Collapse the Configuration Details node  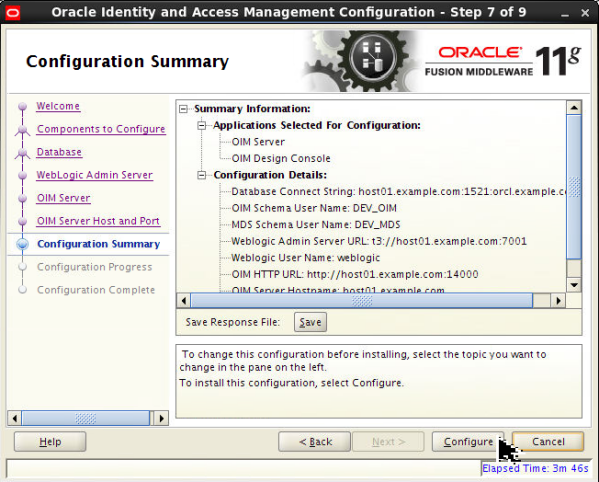tap(202, 175)
